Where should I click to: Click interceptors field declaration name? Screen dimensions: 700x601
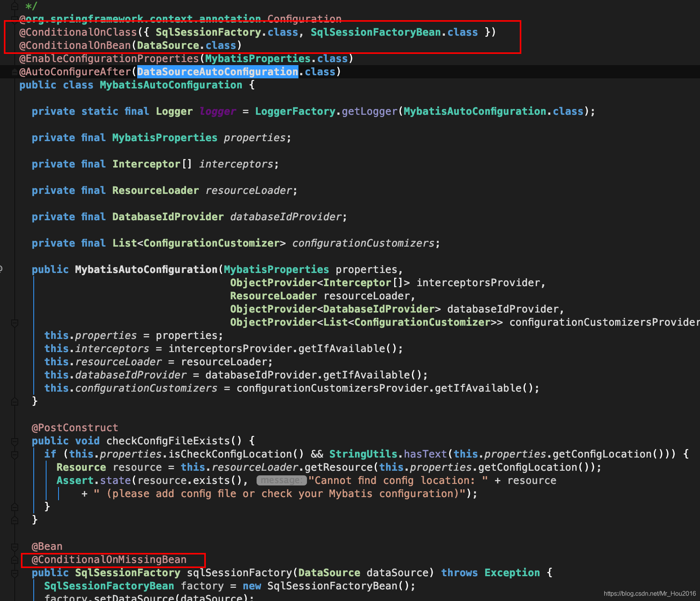coord(236,164)
